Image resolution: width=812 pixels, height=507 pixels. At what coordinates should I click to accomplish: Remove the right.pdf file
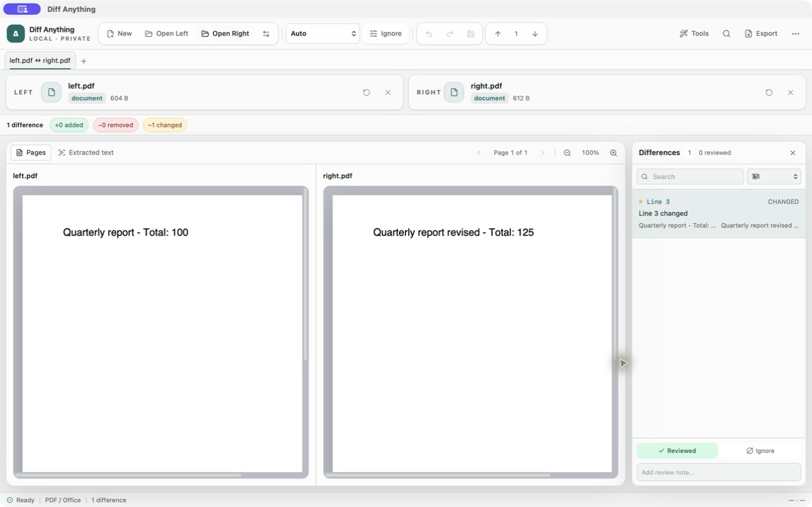[x=790, y=92]
